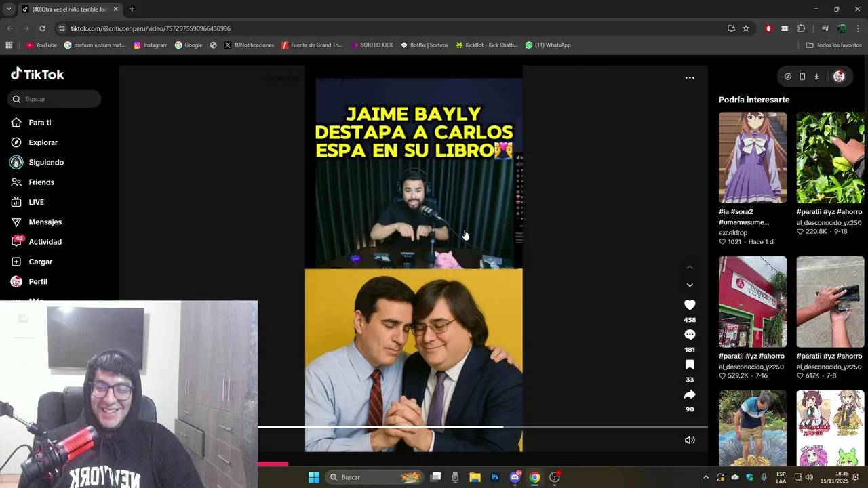Open the Perfil page
Viewport: 868px width, 488px height.
click(29, 281)
